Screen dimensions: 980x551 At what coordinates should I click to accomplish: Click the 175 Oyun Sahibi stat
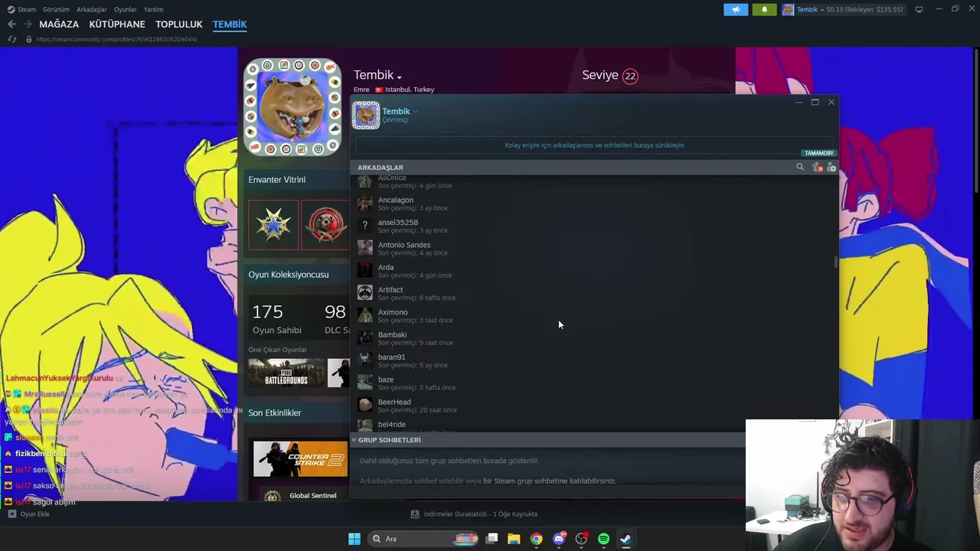click(276, 319)
